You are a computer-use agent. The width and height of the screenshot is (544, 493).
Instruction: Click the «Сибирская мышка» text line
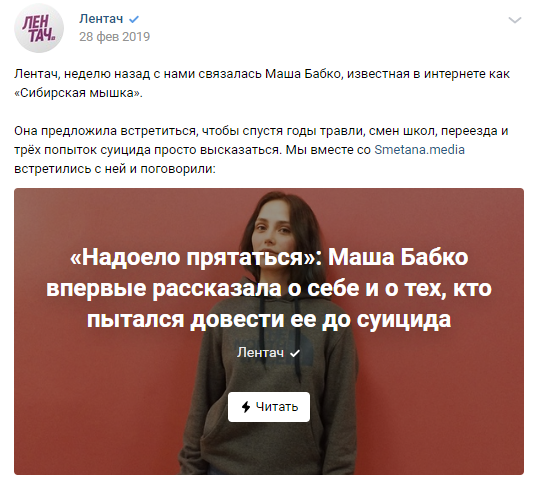tap(78, 93)
